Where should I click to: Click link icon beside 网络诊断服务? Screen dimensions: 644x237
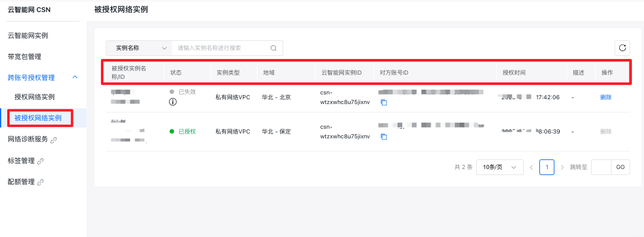point(54,140)
